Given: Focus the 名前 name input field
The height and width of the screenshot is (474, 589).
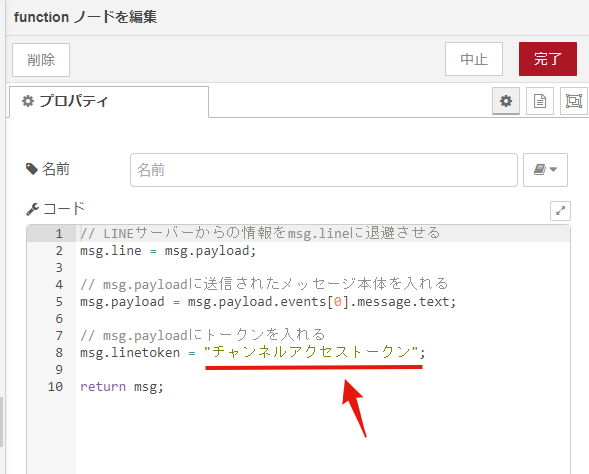Looking at the screenshot, I should click(x=324, y=170).
